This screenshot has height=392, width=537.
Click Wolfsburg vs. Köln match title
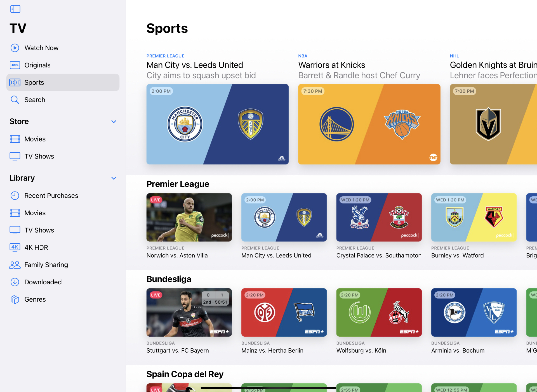pyautogui.click(x=361, y=350)
